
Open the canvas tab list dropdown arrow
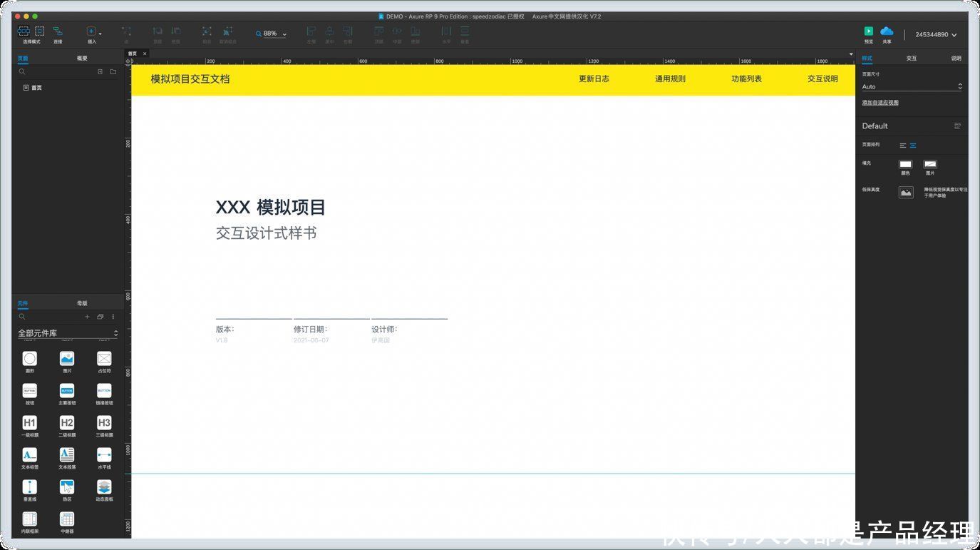[x=851, y=54]
